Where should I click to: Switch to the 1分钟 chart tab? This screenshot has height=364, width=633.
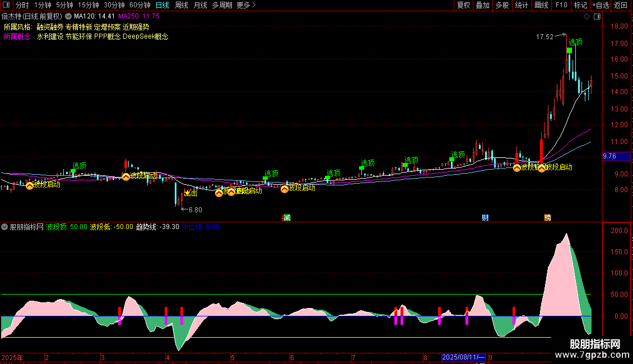click(43, 5)
